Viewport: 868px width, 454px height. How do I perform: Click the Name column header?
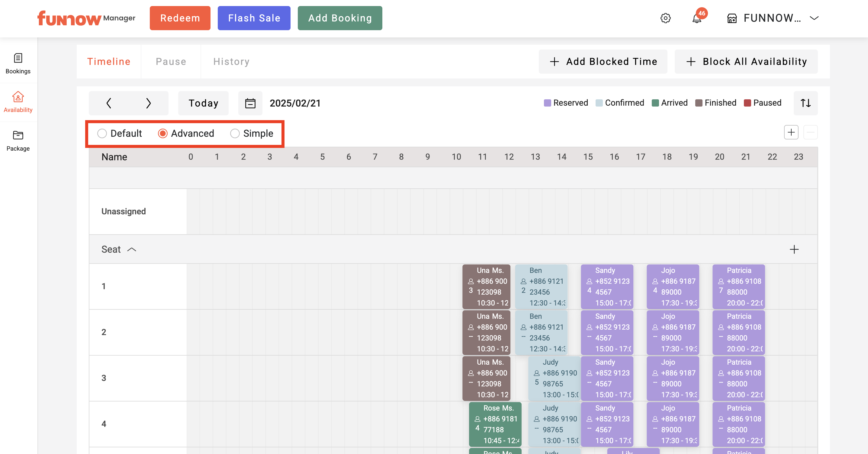click(x=114, y=157)
